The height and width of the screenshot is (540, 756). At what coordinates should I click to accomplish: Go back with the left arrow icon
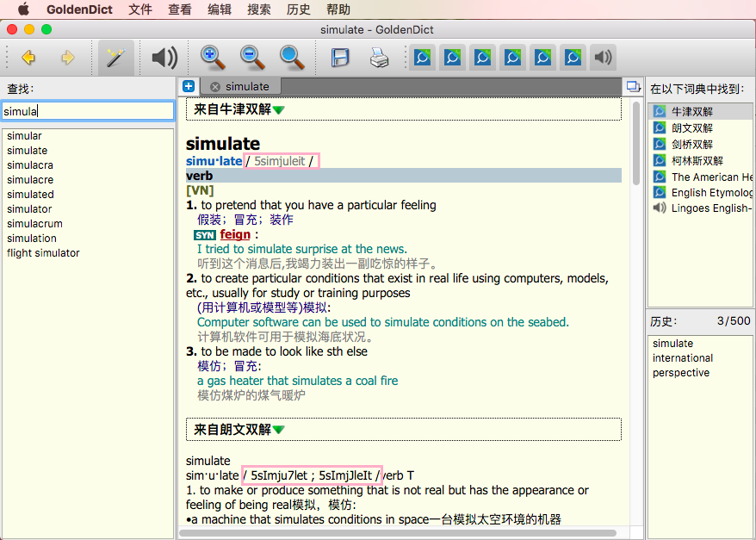28,58
